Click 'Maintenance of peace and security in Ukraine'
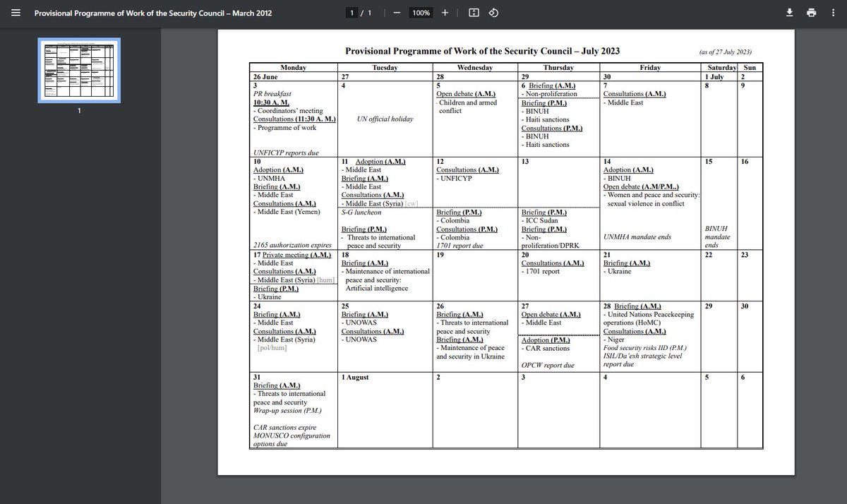The height and width of the screenshot is (504, 847). point(471,352)
